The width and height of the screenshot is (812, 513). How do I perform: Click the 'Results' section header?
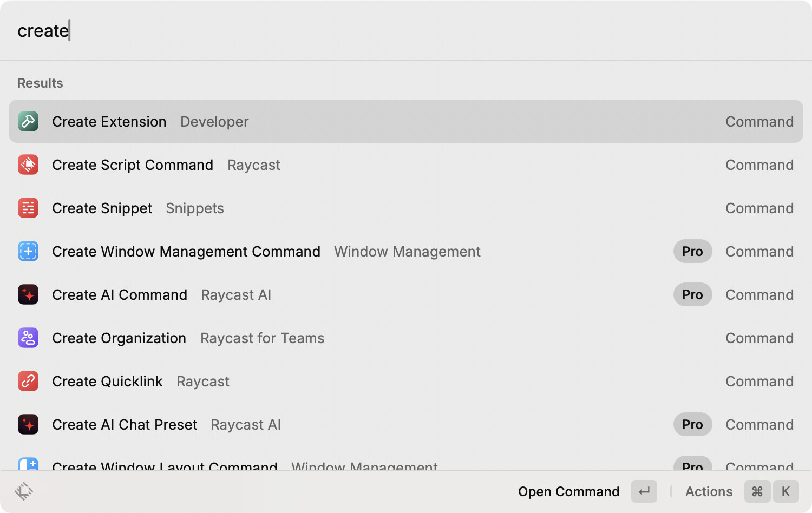pos(40,83)
